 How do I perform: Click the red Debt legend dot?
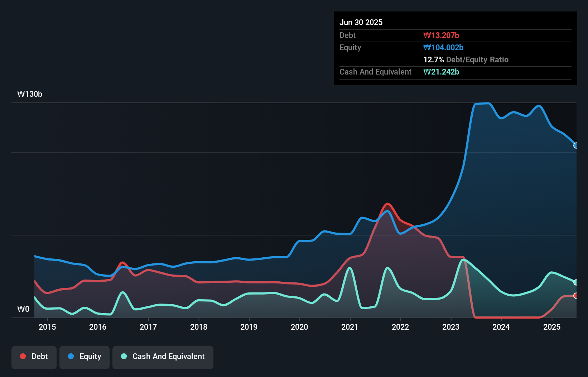click(23, 356)
